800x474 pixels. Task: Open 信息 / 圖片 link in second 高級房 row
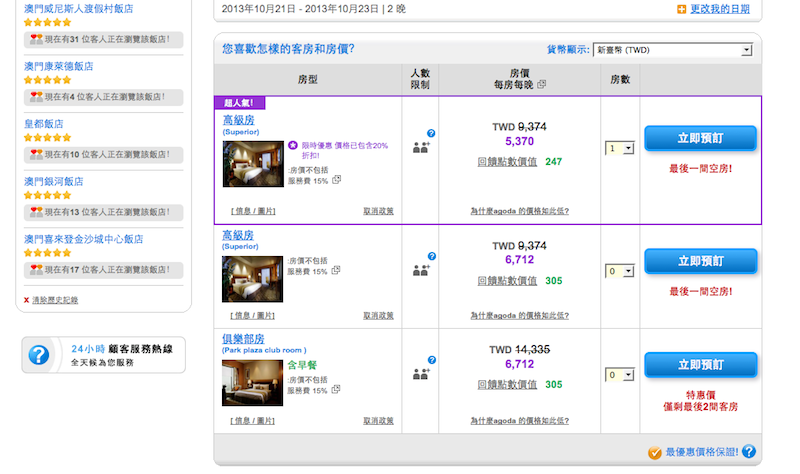(253, 315)
